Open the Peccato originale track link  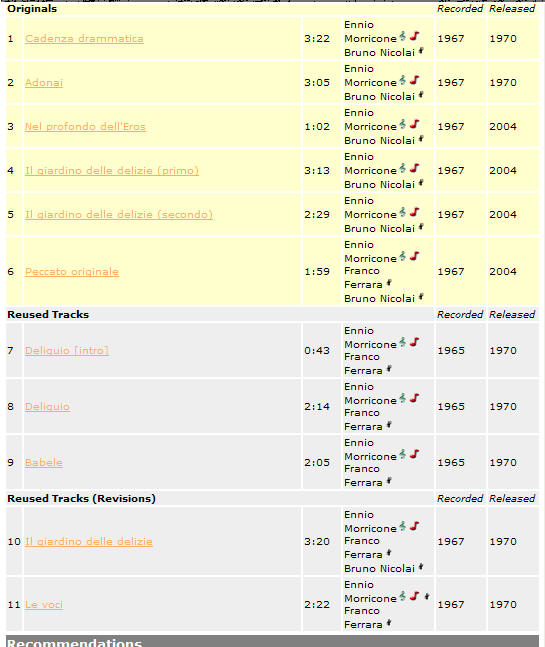coord(72,272)
